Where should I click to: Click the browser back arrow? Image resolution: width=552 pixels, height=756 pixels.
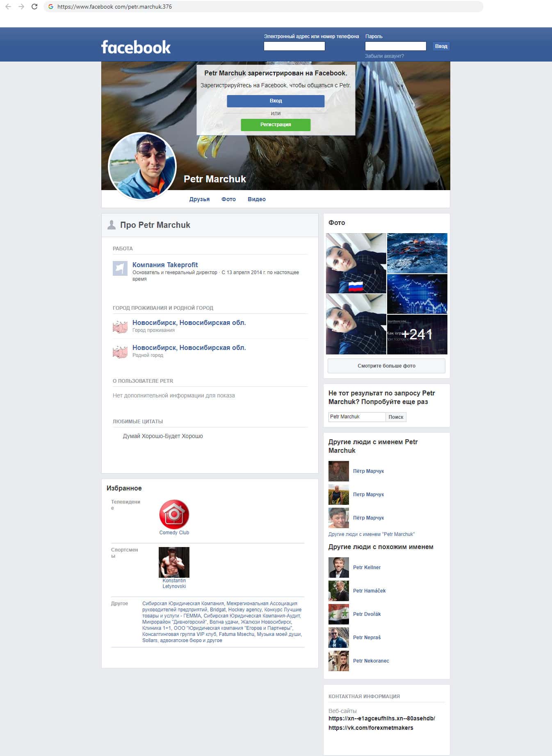point(8,7)
